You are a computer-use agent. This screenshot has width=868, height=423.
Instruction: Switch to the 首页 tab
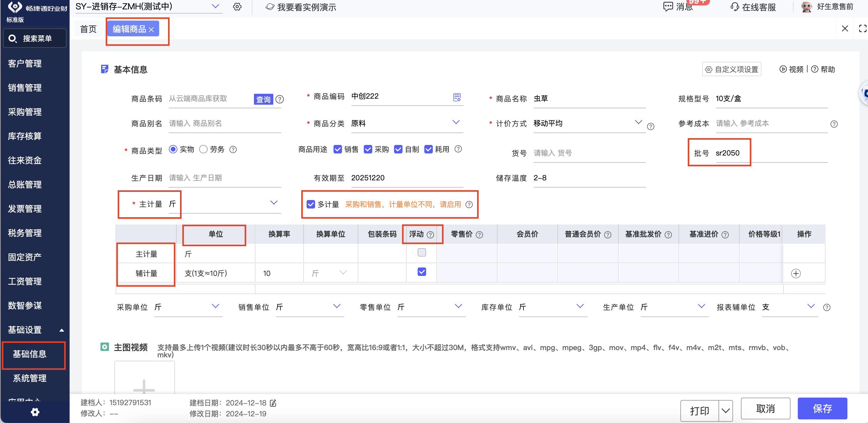click(88, 29)
